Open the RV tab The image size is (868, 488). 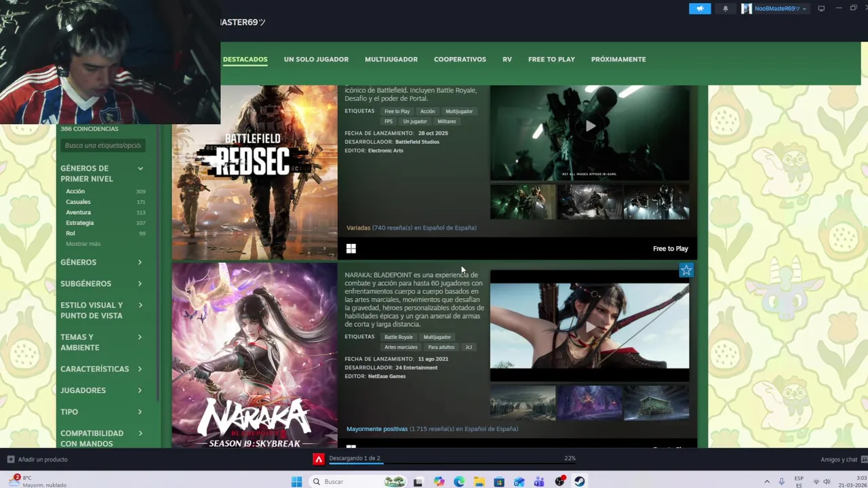pos(507,60)
